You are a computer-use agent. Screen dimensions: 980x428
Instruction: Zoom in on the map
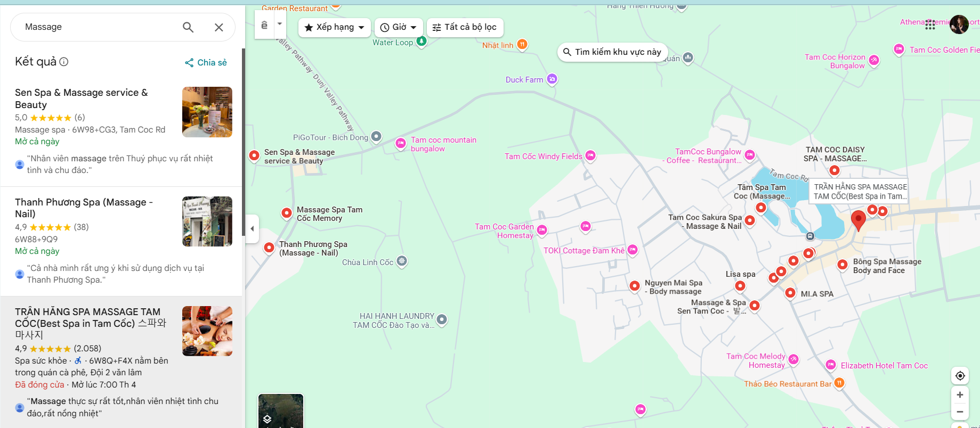pyautogui.click(x=960, y=395)
